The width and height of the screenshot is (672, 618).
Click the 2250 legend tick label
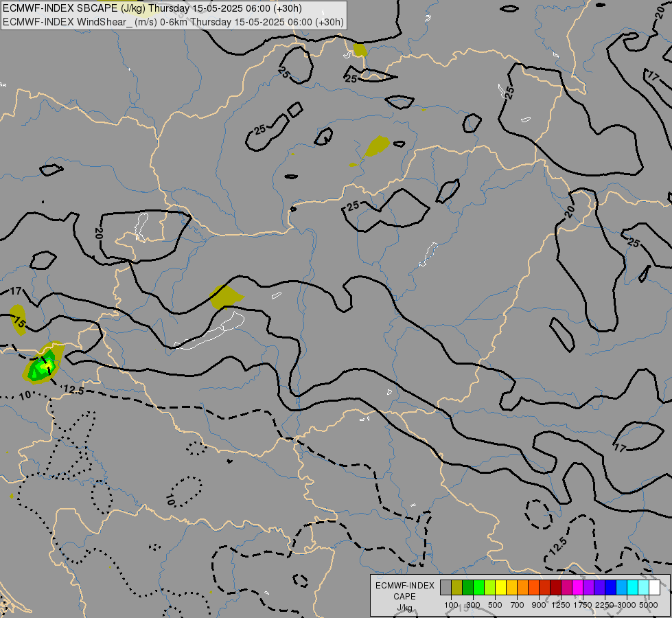tap(605, 605)
